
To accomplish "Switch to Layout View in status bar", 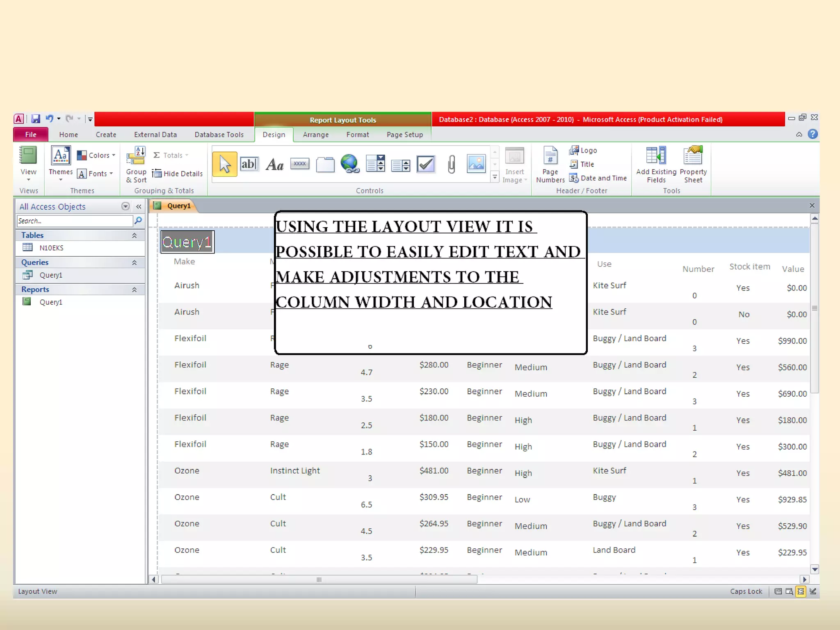I will pos(800,591).
